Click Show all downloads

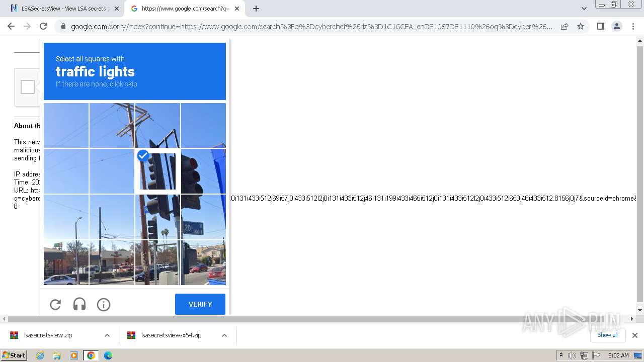[608, 335]
